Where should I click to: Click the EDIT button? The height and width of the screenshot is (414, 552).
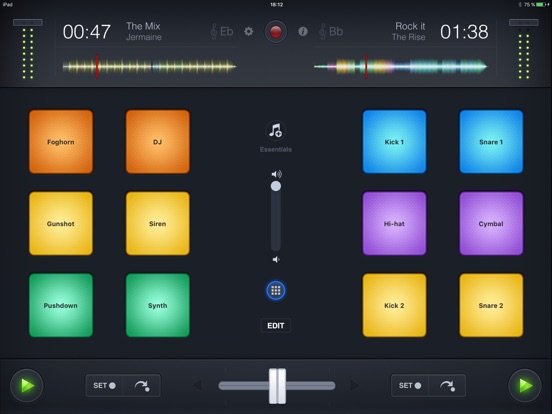(276, 326)
